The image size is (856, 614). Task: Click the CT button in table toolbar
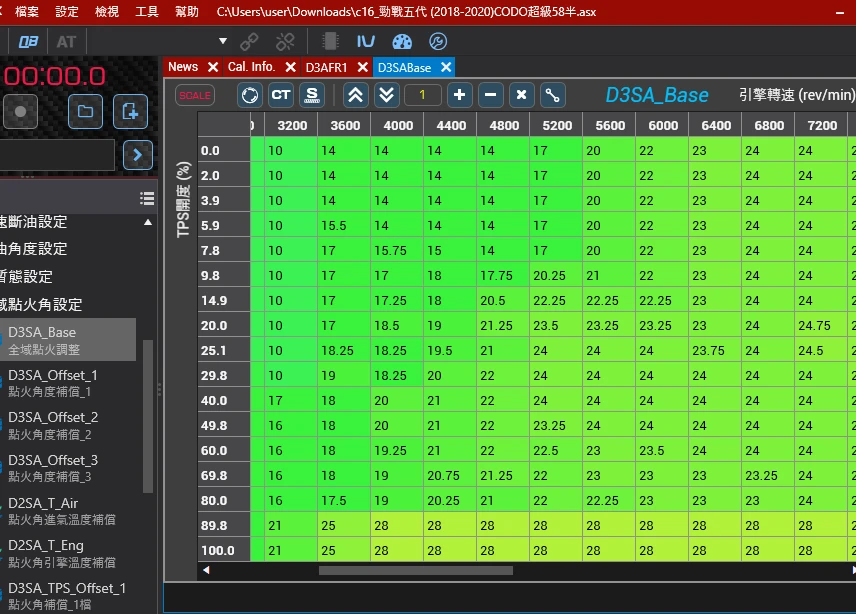(x=281, y=95)
